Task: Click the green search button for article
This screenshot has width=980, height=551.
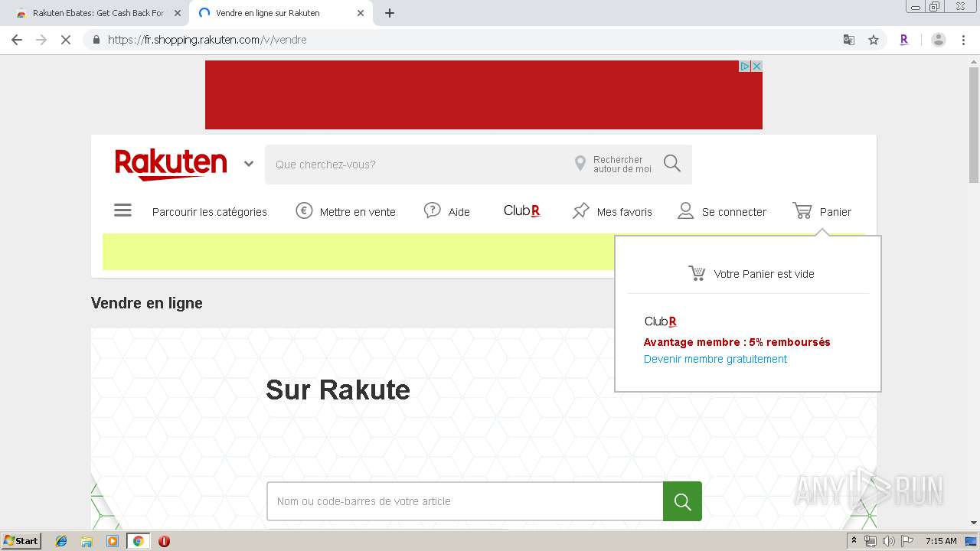Action: [x=682, y=501]
